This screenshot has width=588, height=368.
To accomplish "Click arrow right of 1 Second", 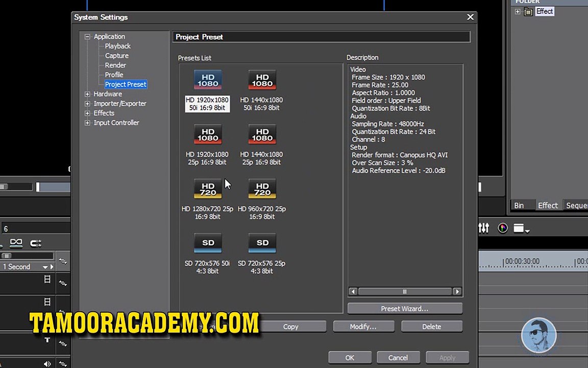I will [x=52, y=267].
